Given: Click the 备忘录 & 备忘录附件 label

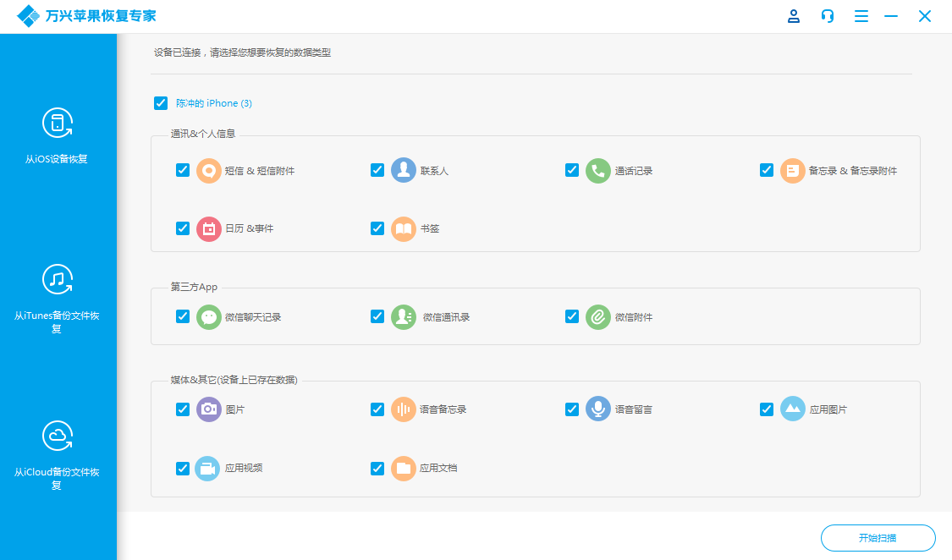Looking at the screenshot, I should pyautogui.click(x=853, y=171).
